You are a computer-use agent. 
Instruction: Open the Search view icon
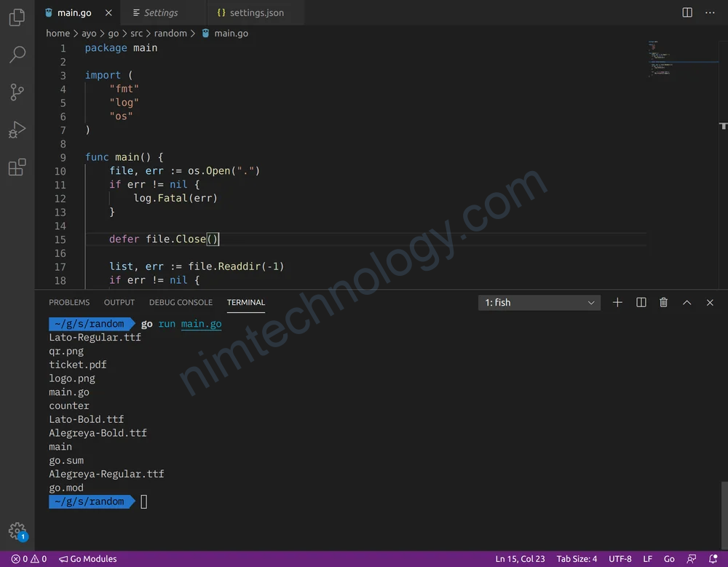click(17, 55)
